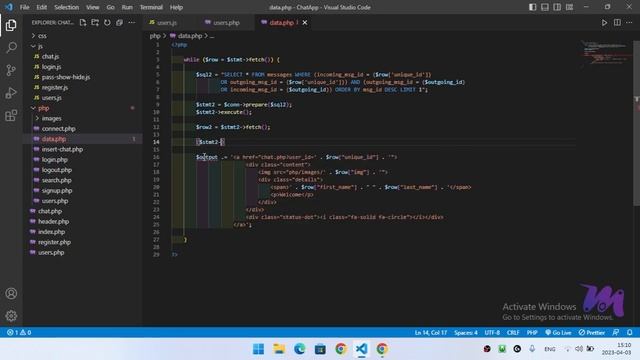The image size is (640, 360).
Task: Expand the css folder
Action: pos(42,36)
